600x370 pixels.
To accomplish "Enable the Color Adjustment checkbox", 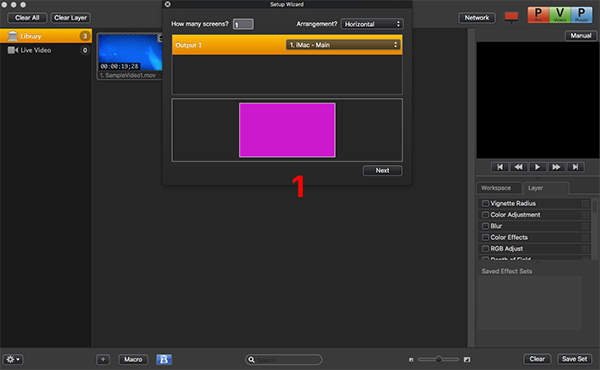I will pyautogui.click(x=485, y=215).
